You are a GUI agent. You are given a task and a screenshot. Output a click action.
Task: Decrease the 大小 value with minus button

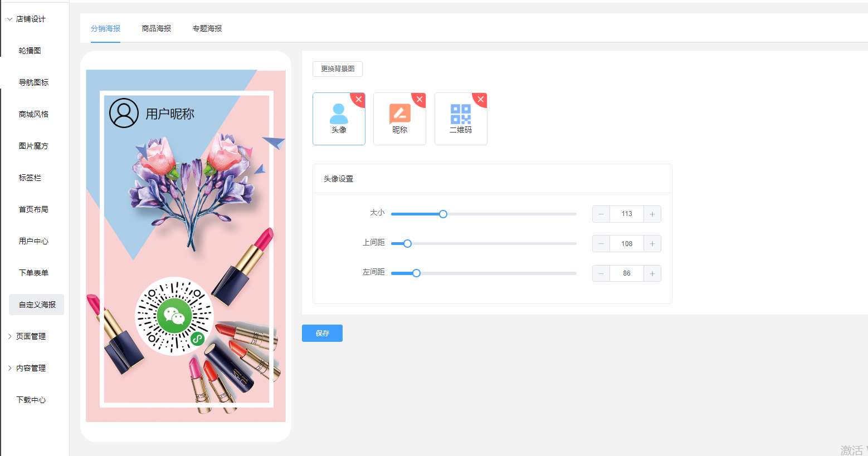tap(601, 214)
